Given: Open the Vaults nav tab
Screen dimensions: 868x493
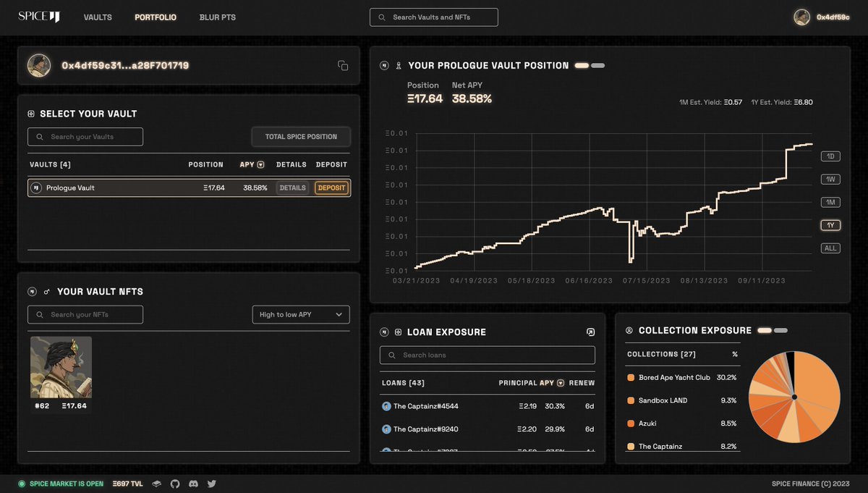Looking at the screenshot, I should pos(98,17).
